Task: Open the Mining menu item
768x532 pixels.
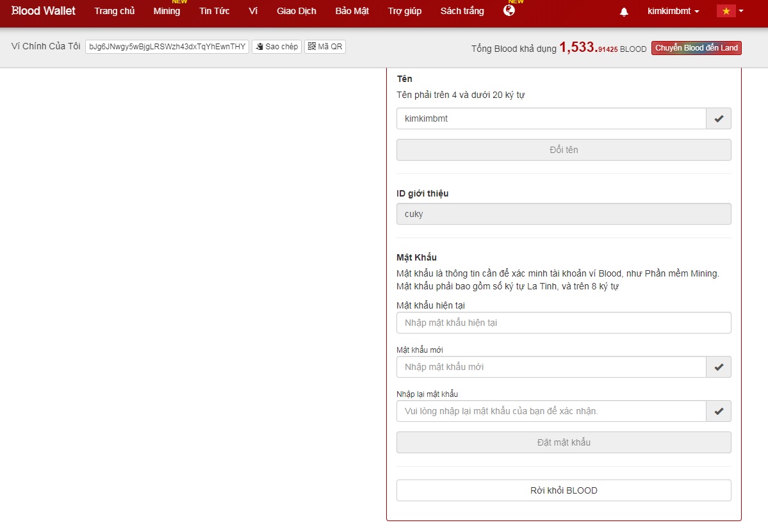Action: pos(167,11)
